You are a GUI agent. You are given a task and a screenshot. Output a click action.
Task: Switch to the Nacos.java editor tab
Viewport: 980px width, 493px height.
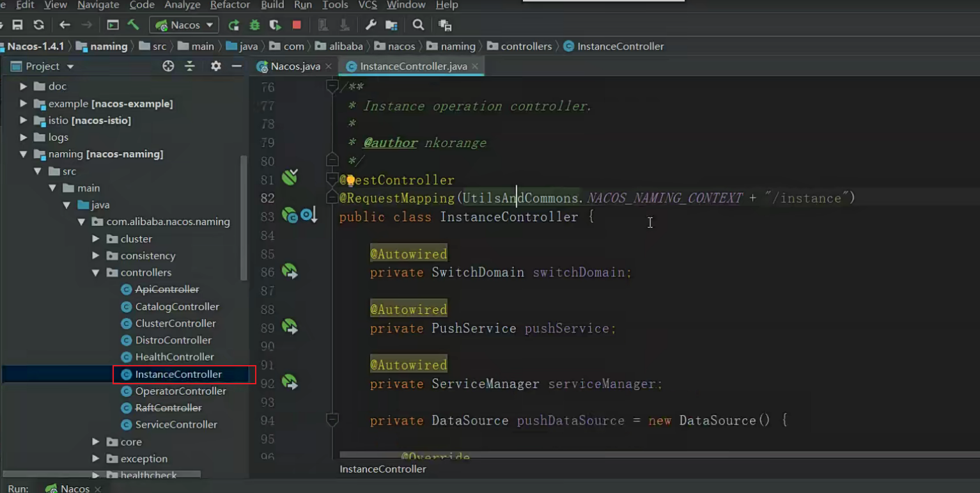point(290,66)
